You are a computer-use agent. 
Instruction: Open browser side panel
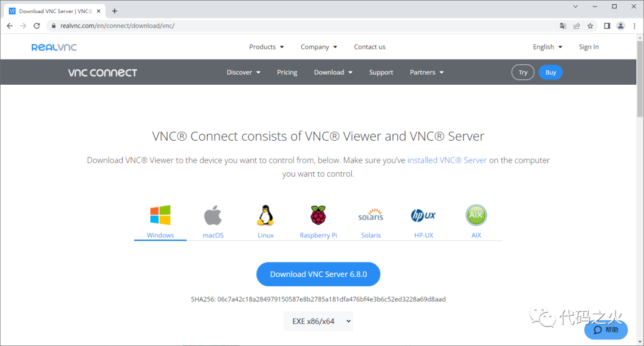607,26
